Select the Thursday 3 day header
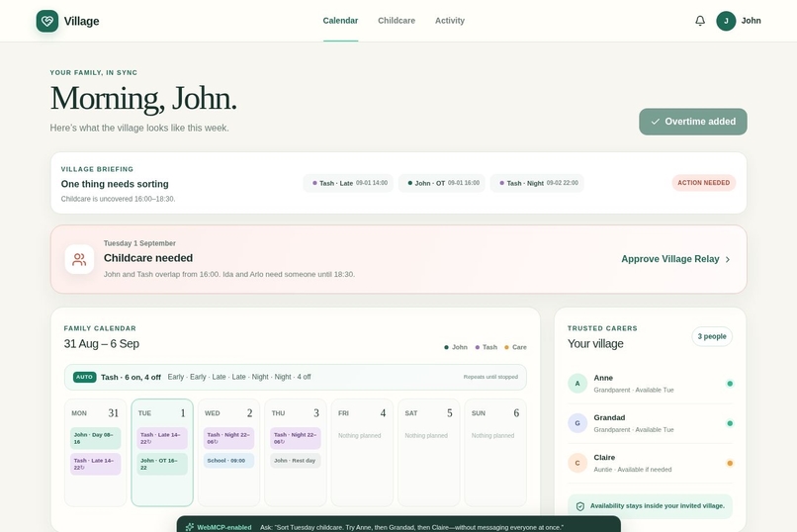 296,413
